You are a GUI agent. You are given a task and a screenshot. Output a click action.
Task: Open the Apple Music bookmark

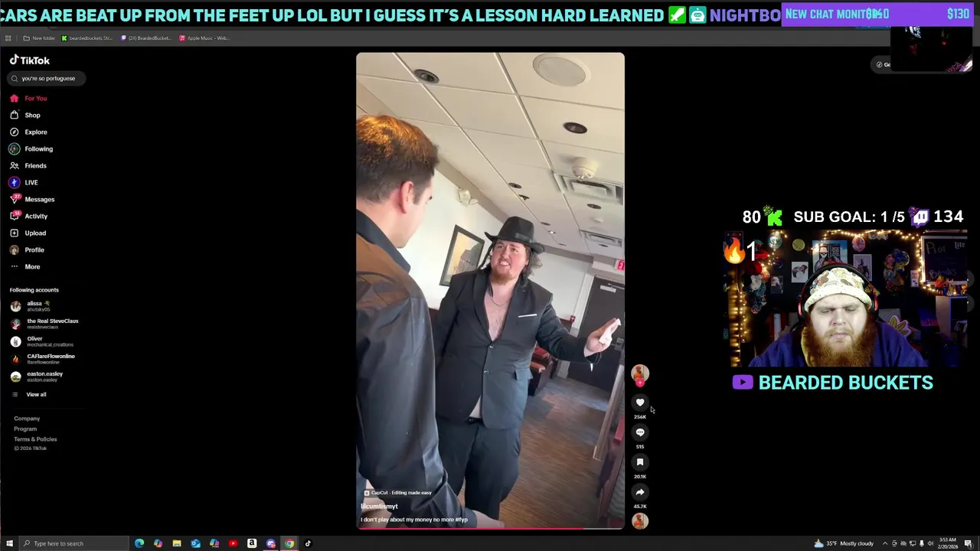pyautogui.click(x=204, y=38)
